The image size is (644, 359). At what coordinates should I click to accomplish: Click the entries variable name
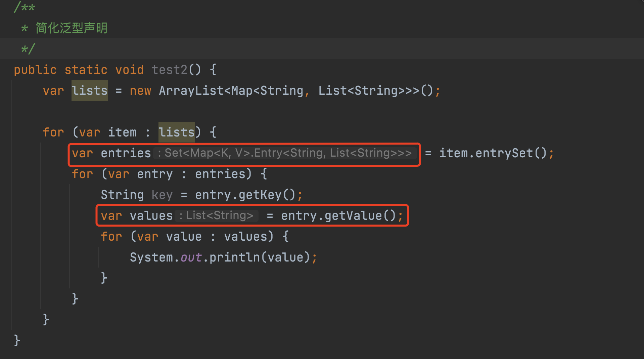click(126, 153)
